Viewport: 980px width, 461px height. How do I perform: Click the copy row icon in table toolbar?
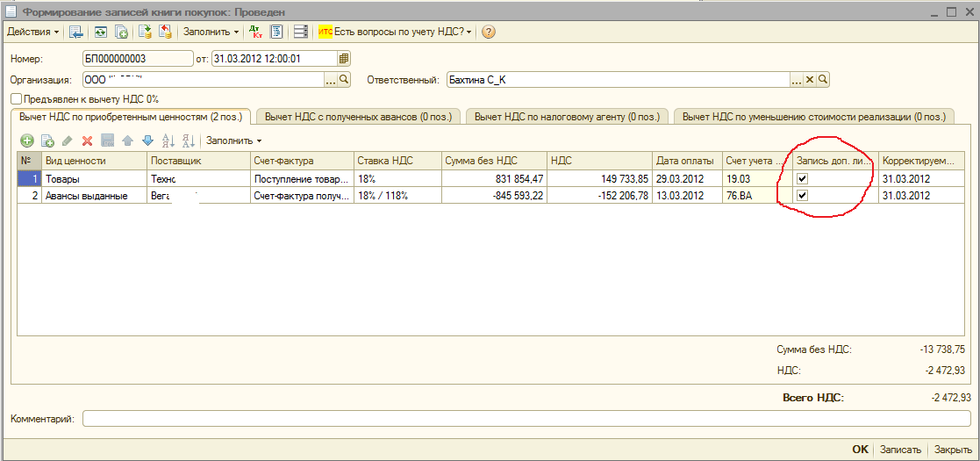(47, 140)
